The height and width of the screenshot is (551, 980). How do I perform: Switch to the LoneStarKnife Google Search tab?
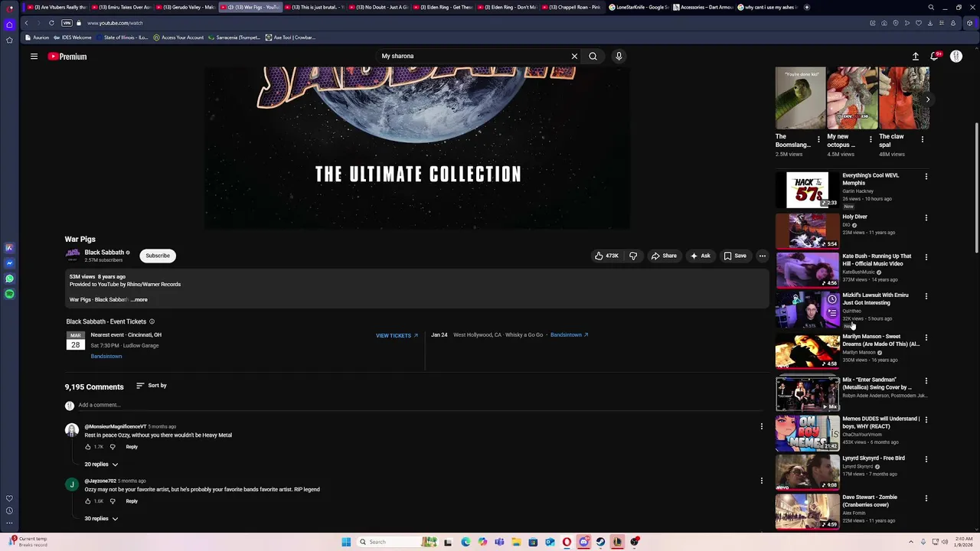click(x=638, y=7)
